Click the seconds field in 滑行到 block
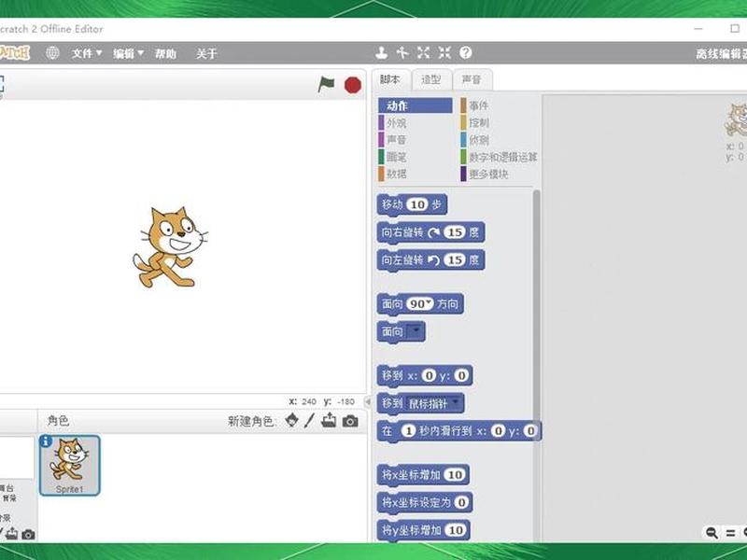The height and width of the screenshot is (560, 747). 408,431
